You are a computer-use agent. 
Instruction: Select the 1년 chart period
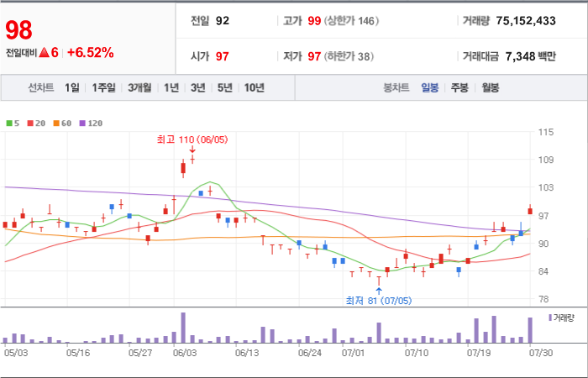tap(171, 87)
